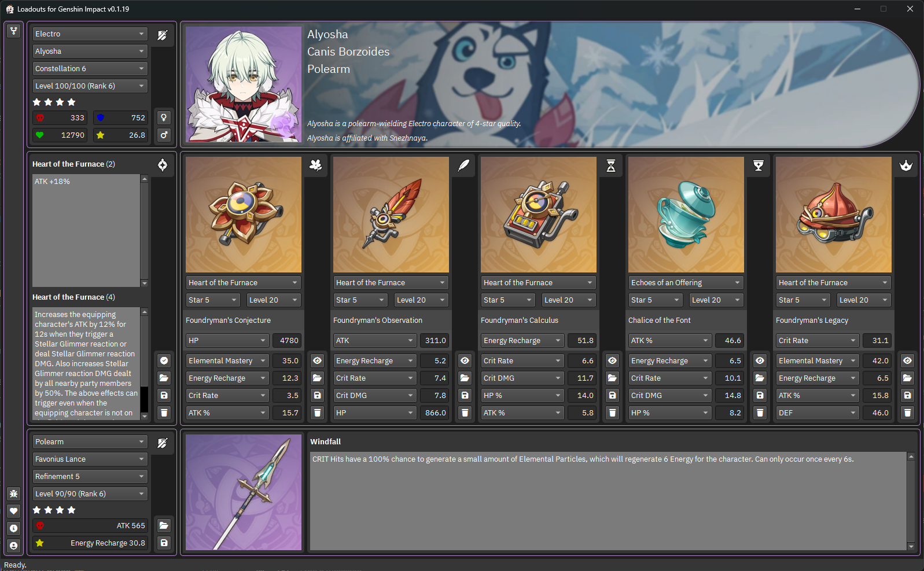
Task: Open Level 100/100 (Rank 6) dropdown
Action: coord(90,86)
